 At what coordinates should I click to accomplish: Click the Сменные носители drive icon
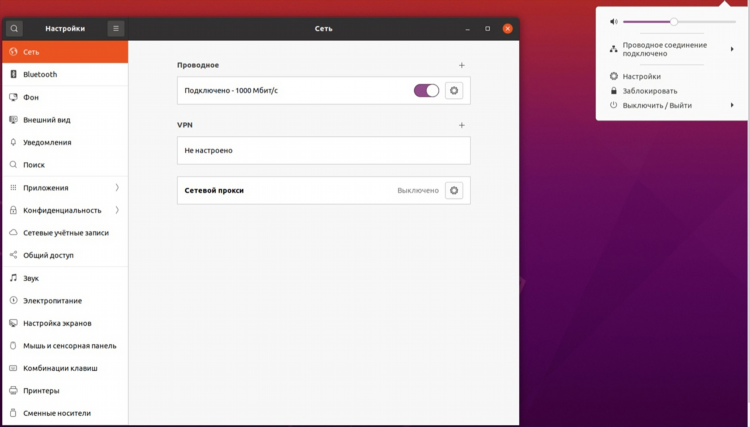(x=13, y=413)
